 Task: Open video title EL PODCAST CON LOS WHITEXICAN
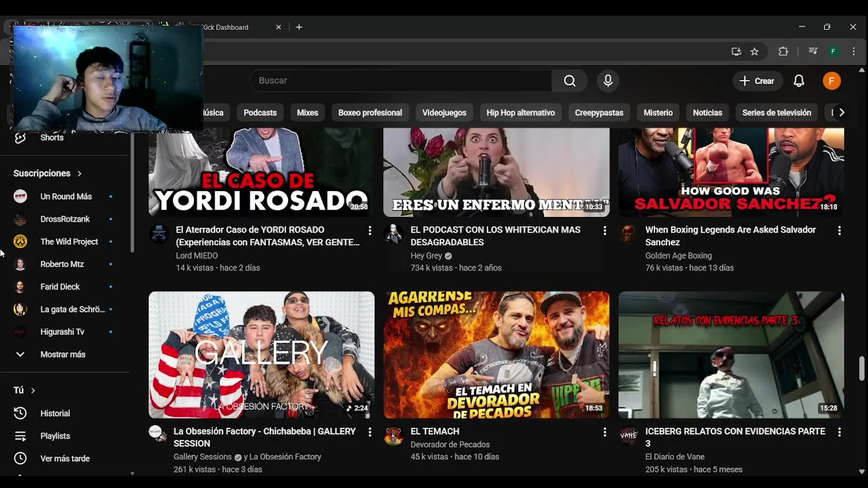pyautogui.click(x=495, y=236)
